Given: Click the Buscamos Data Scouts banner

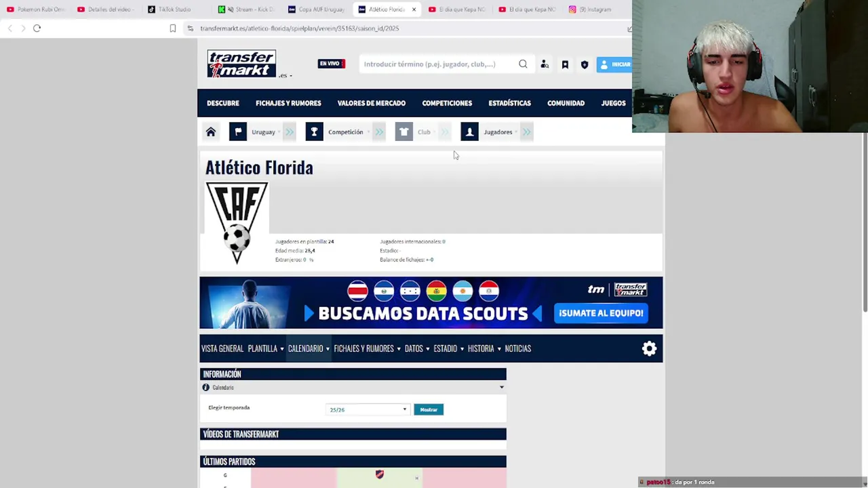Looking at the screenshot, I should 431,302.
